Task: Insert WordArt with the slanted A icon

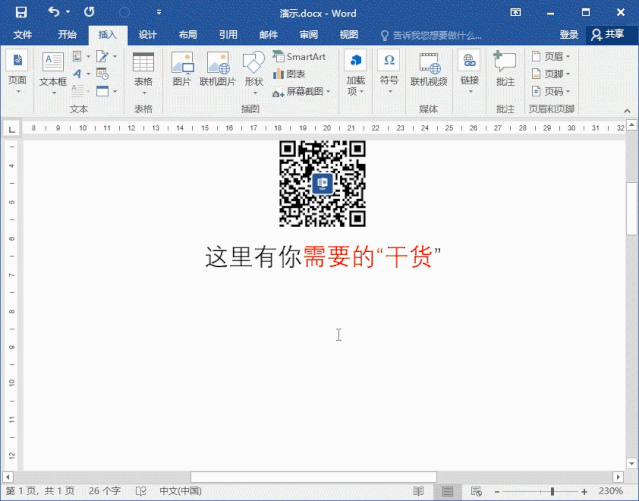Action: point(81,74)
